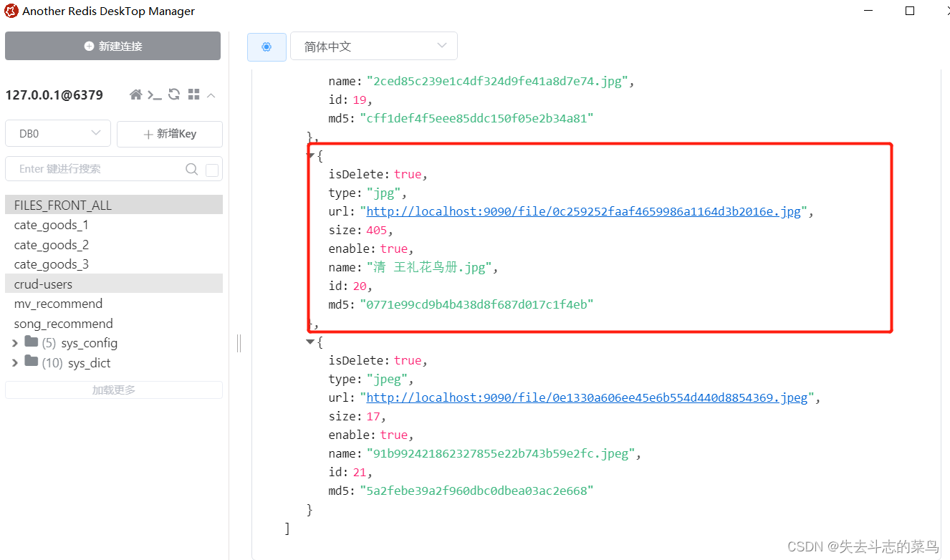
Task: Open the connection grid menu icon
Action: [193, 95]
